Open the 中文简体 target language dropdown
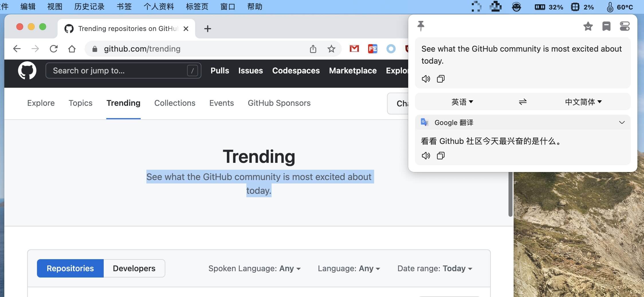 tap(583, 102)
